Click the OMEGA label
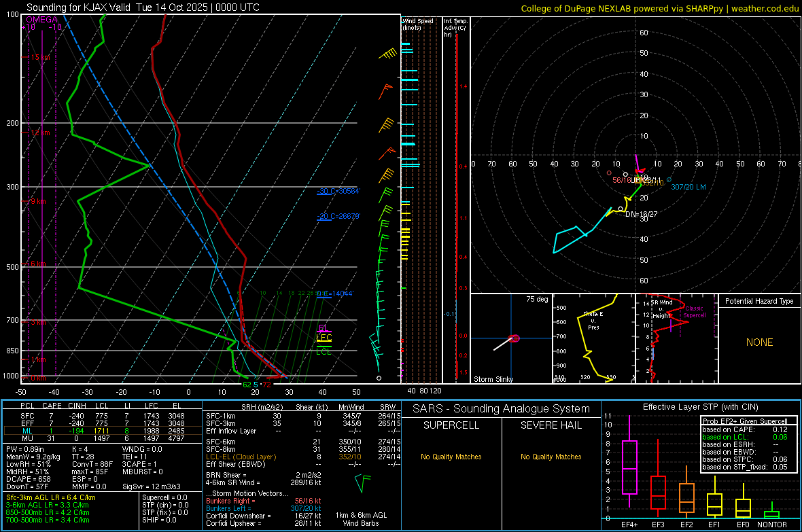Viewport: 802px width, 532px height. (x=41, y=20)
